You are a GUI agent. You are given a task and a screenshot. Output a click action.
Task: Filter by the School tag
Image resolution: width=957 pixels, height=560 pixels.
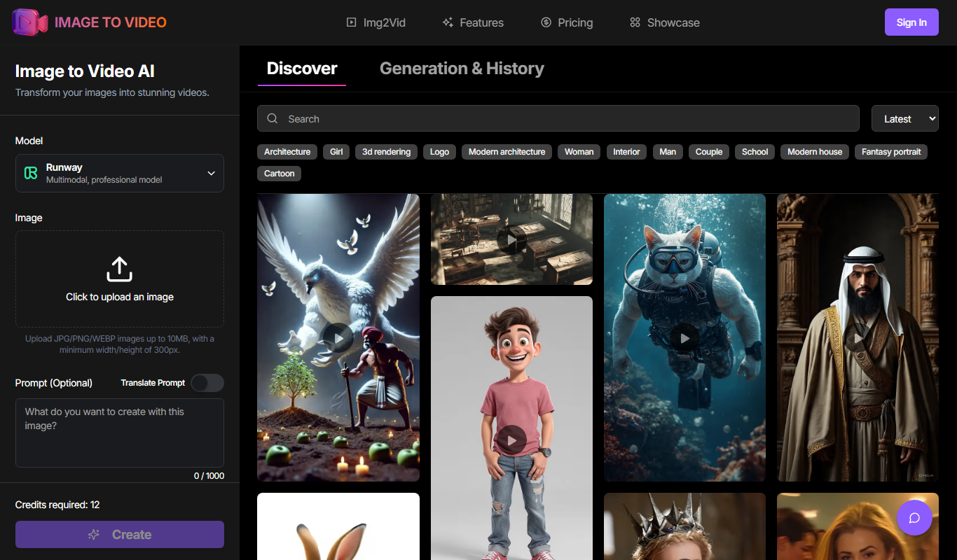pyautogui.click(x=755, y=152)
